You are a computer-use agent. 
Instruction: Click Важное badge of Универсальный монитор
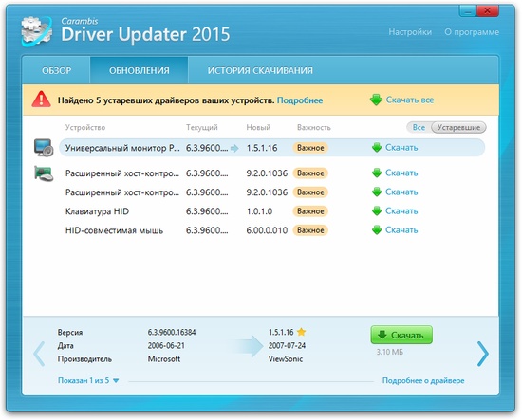[x=310, y=148]
